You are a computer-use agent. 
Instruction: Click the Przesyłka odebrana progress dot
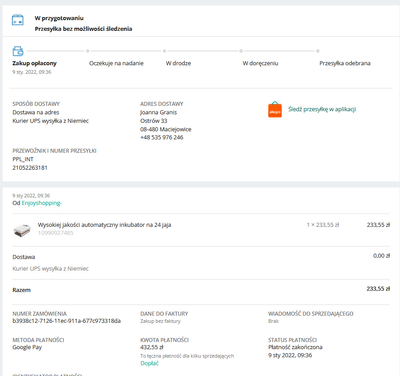(x=318, y=51)
